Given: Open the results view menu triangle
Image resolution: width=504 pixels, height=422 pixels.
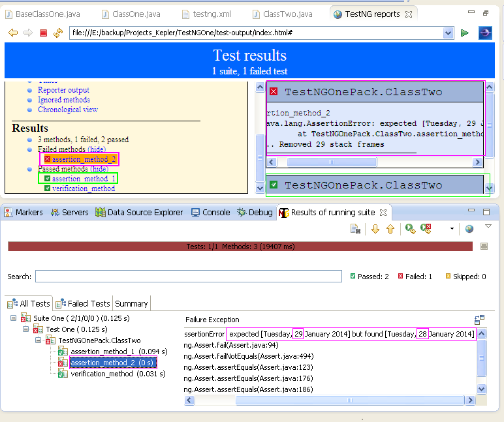Looking at the screenshot, I should click(488, 226).
